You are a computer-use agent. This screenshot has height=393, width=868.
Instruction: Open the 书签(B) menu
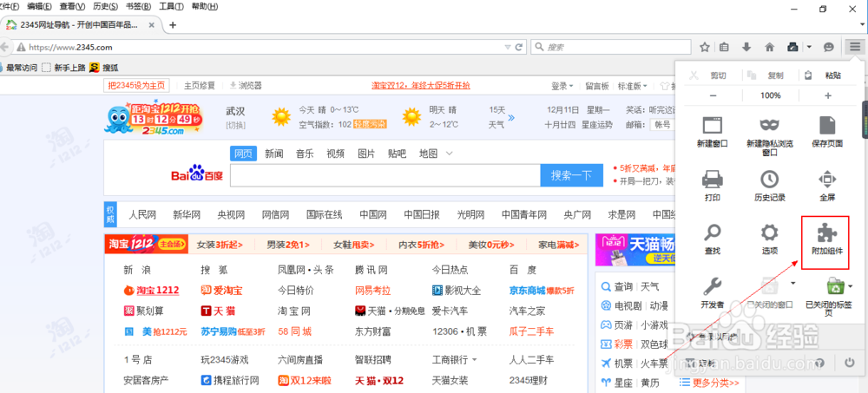(x=138, y=7)
